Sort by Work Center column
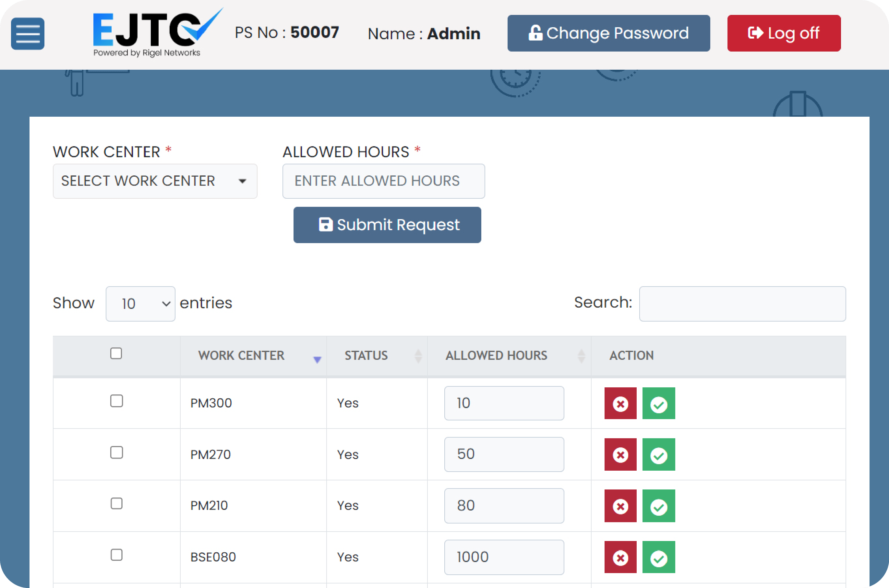 (x=253, y=356)
